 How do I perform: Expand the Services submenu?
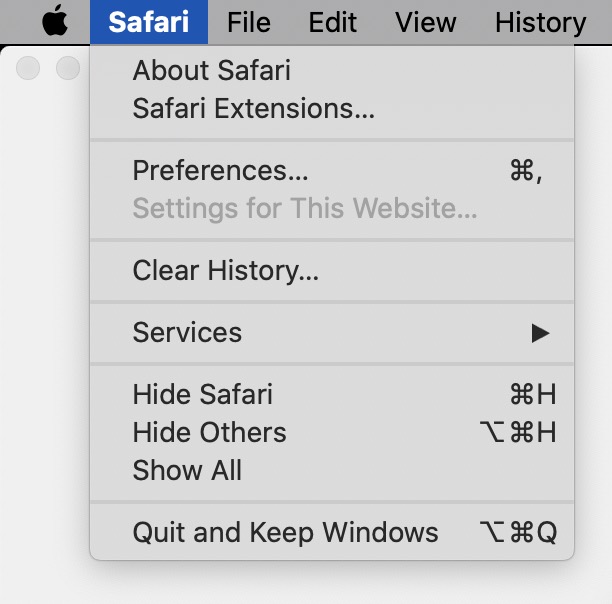point(187,333)
